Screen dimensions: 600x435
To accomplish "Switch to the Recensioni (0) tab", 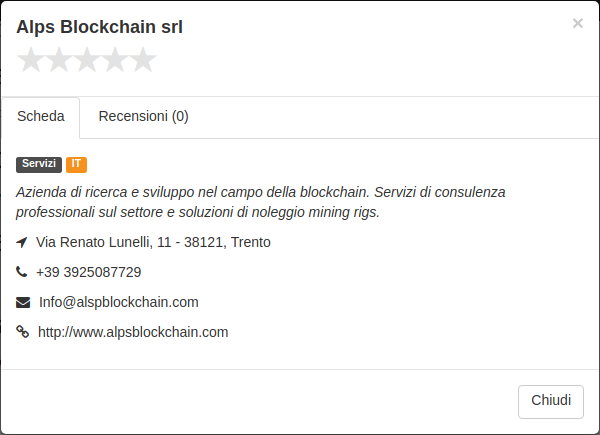I will click(x=143, y=116).
